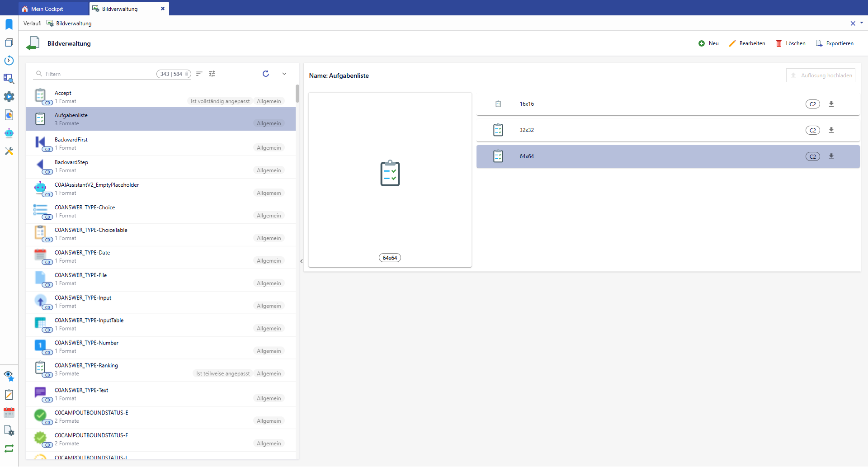Open the eye with star sidebar icon
This screenshot has height=467, width=868.
click(9, 376)
